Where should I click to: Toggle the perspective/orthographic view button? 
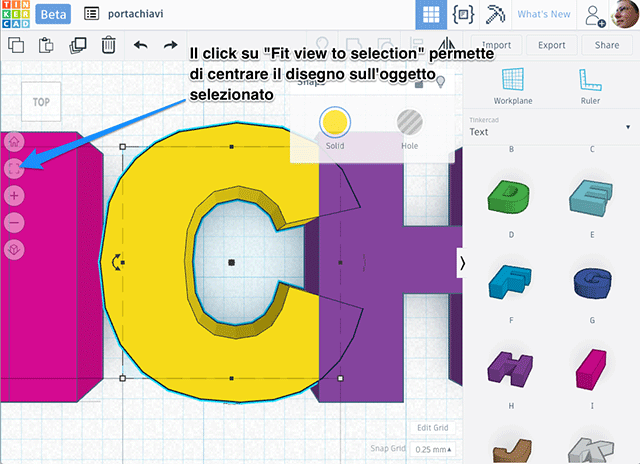[x=14, y=248]
